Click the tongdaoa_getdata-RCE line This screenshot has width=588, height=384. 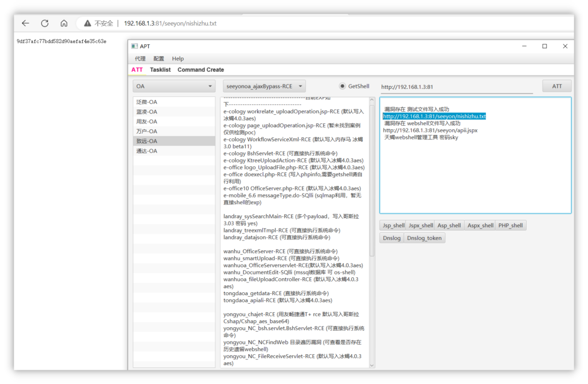[x=276, y=293]
